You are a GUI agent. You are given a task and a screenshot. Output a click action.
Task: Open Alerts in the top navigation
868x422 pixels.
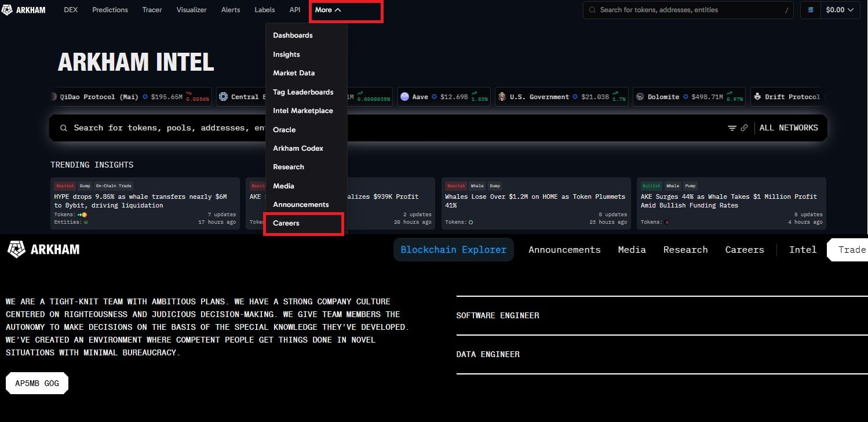(x=231, y=10)
